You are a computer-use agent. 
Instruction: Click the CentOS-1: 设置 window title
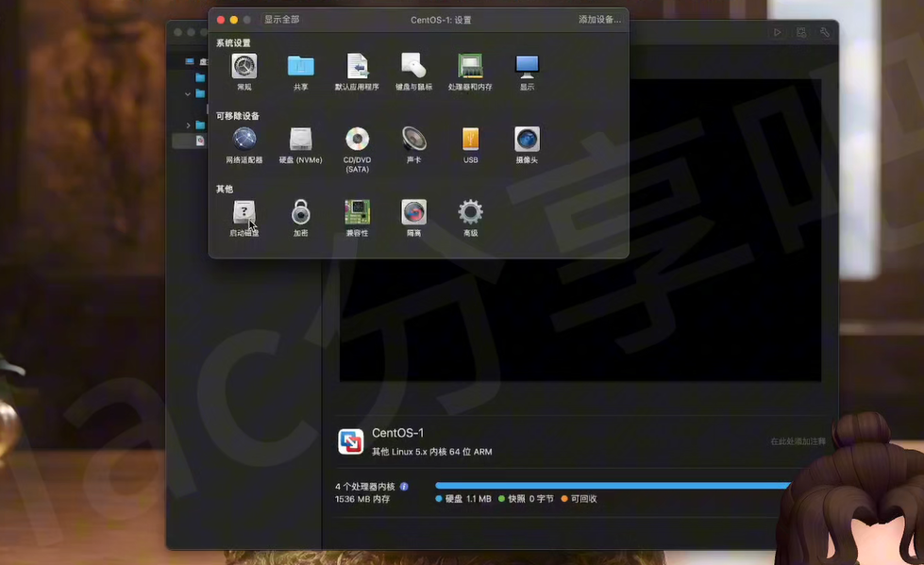[x=441, y=20]
